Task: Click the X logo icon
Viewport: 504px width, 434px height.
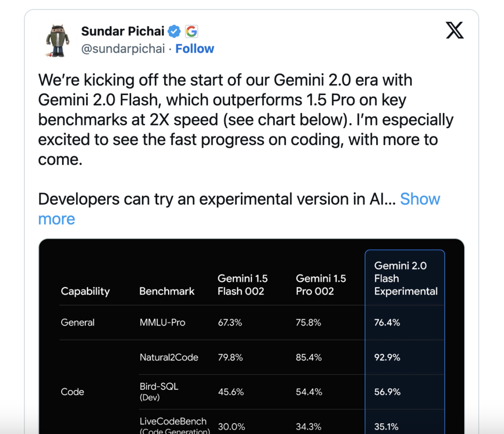Action: tap(455, 31)
